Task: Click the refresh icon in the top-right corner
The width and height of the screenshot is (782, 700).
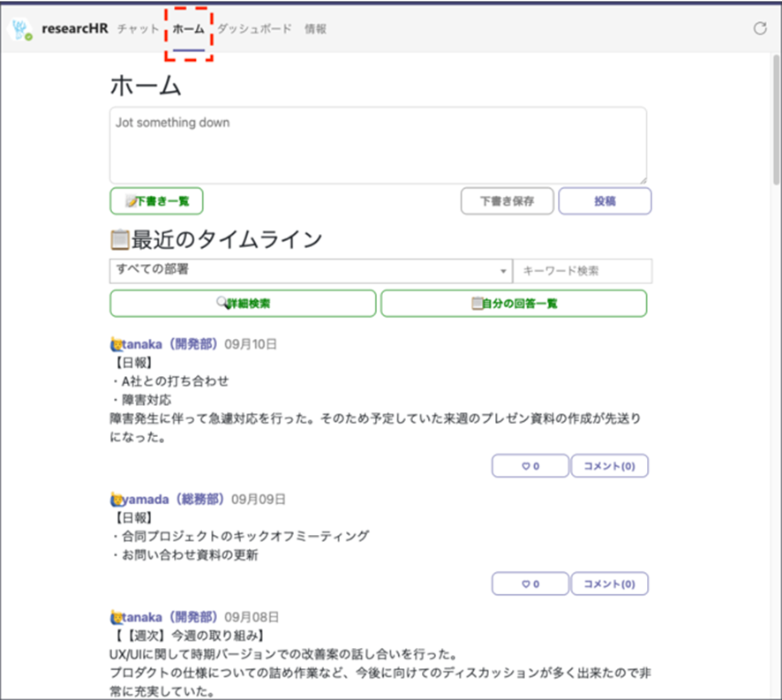Action: click(760, 28)
